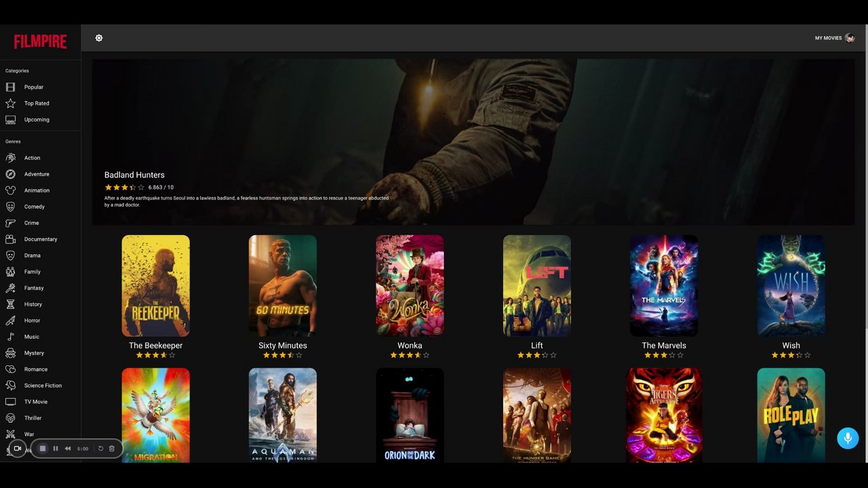The image size is (868, 488).
Task: Click the recorder camera icon
Action: 18,449
